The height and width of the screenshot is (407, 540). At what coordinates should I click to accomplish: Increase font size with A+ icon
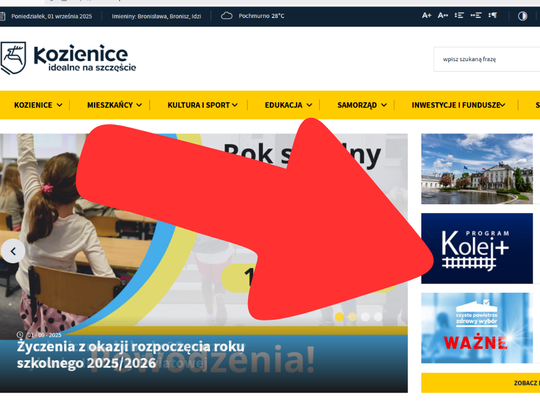[426, 15]
